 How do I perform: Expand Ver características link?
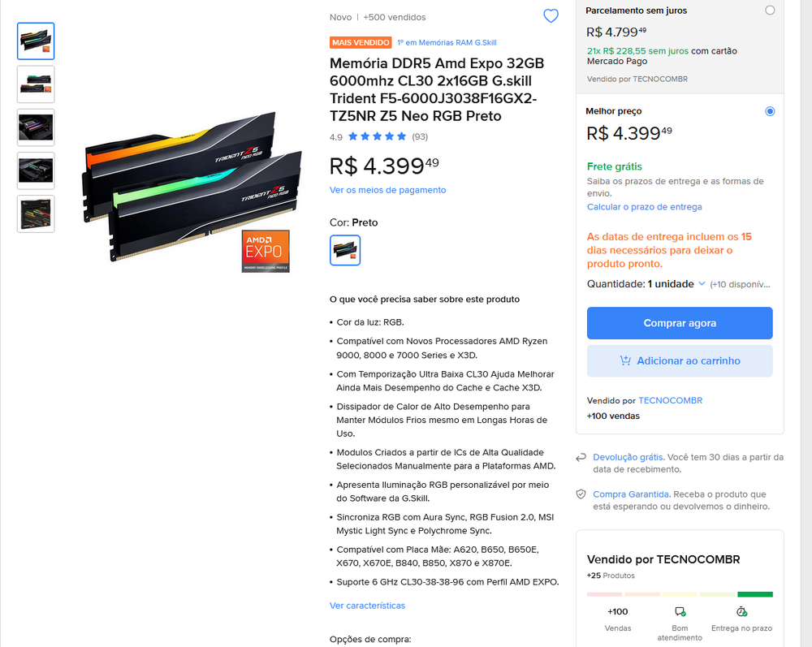click(x=367, y=606)
